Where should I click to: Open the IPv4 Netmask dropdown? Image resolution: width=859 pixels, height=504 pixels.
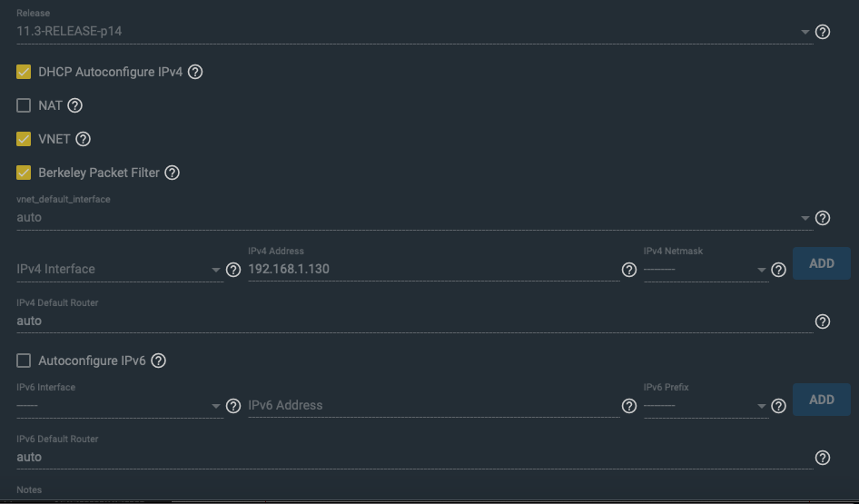(706, 269)
